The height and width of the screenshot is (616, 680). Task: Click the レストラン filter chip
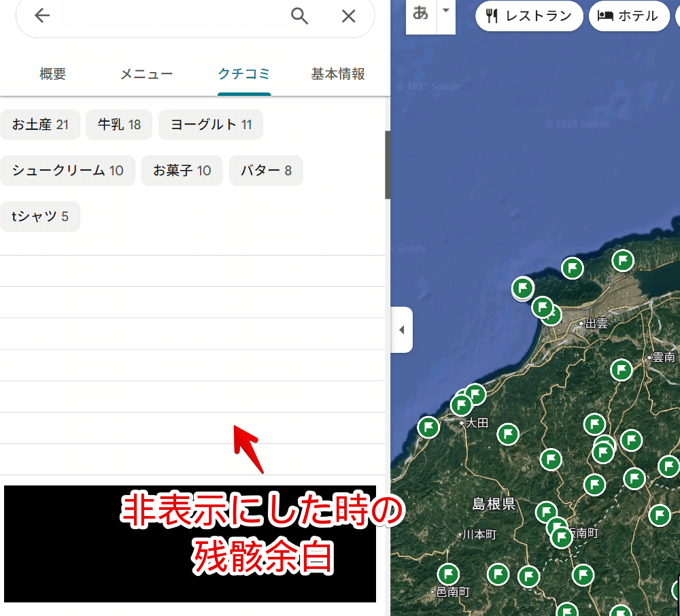pos(529,16)
